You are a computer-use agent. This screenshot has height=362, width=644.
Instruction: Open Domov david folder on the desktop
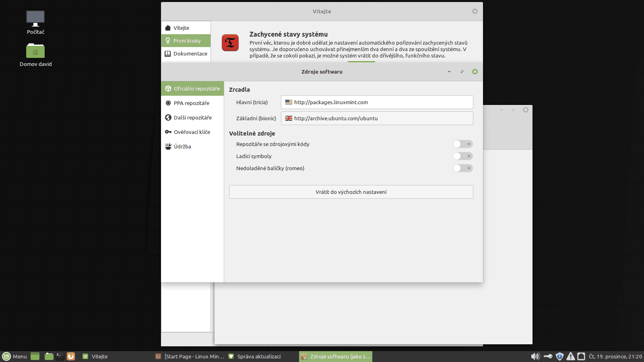tap(35, 51)
